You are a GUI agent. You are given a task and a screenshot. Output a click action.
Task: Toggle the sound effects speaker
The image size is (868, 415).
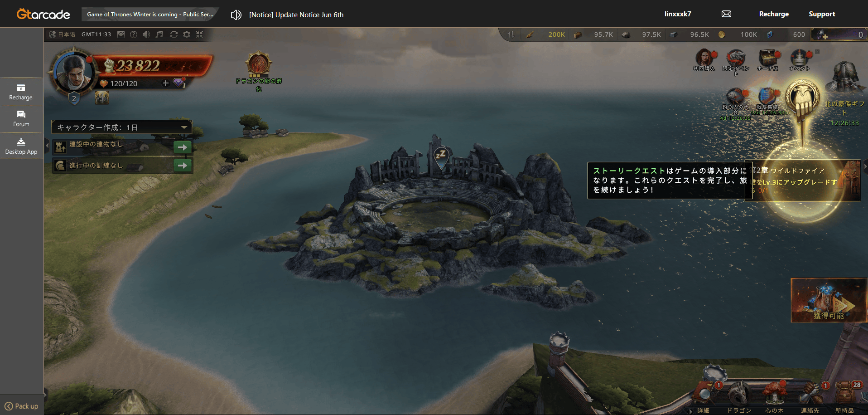pos(146,34)
